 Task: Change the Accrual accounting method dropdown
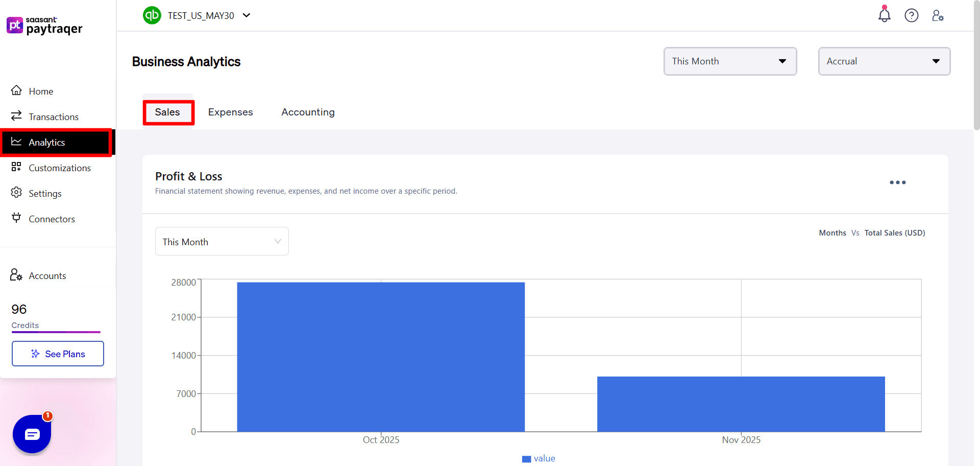tap(884, 61)
